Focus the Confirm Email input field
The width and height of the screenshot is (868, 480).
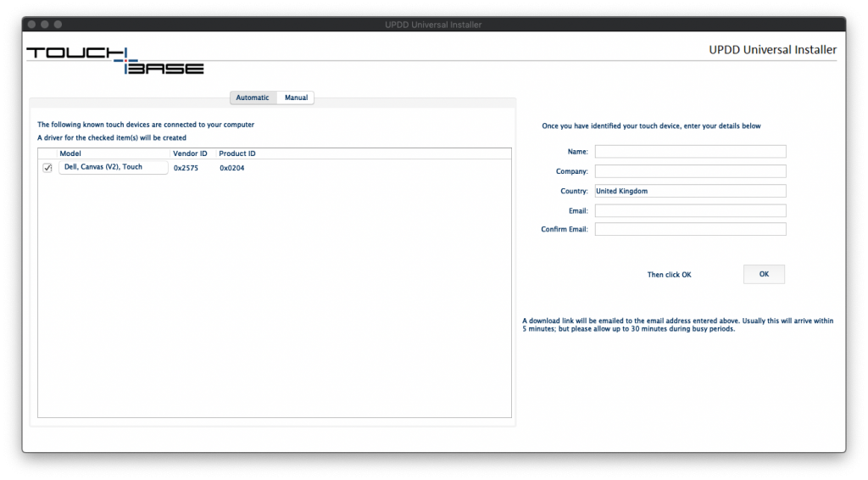pyautogui.click(x=690, y=229)
